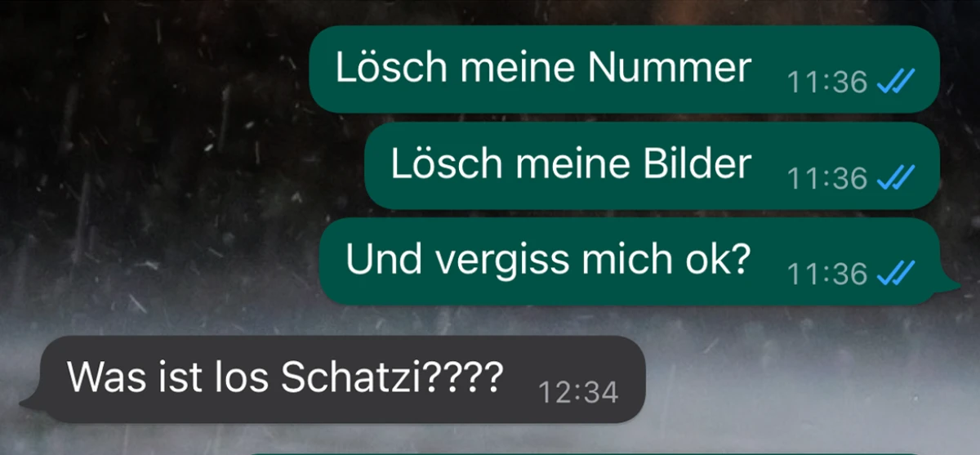This screenshot has width=980, height=455.
Task: Tap blue read ticks on "Lösch meine Bilder"
Action: (x=895, y=176)
